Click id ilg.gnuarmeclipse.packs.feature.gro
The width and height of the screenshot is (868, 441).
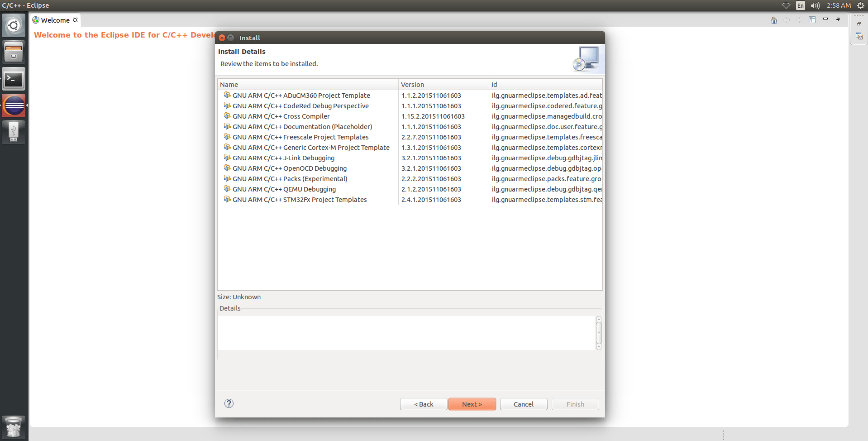(547, 179)
